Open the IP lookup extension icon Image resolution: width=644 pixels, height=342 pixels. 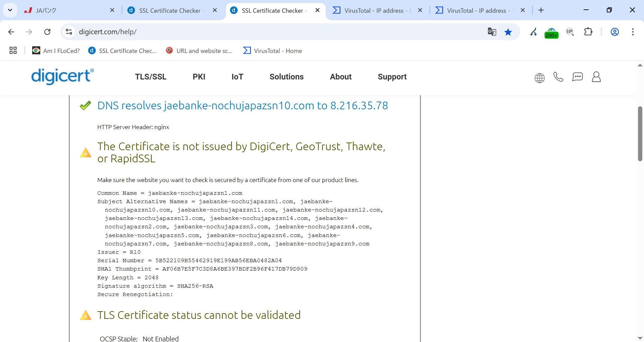pos(570,32)
